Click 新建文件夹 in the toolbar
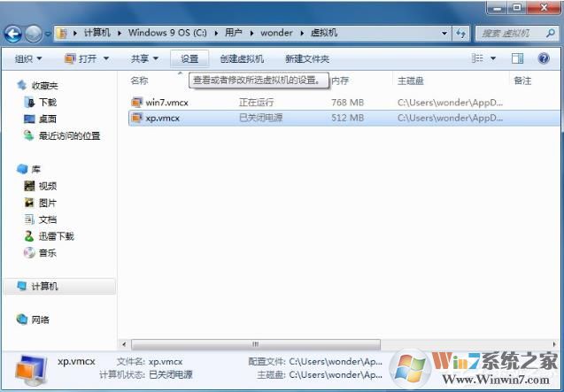The width and height of the screenshot is (564, 392). [307, 58]
